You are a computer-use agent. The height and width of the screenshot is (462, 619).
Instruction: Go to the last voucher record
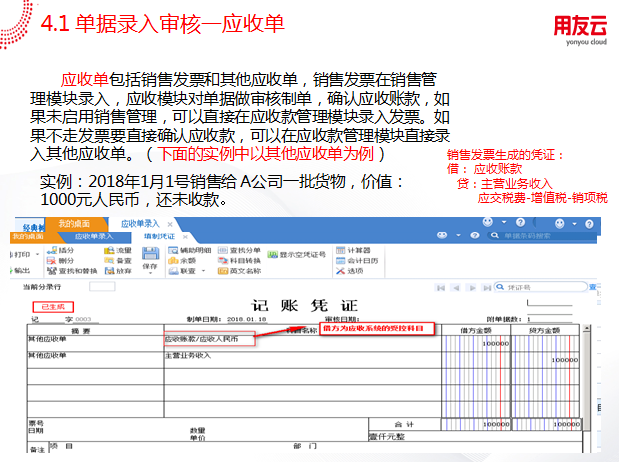coord(487,288)
